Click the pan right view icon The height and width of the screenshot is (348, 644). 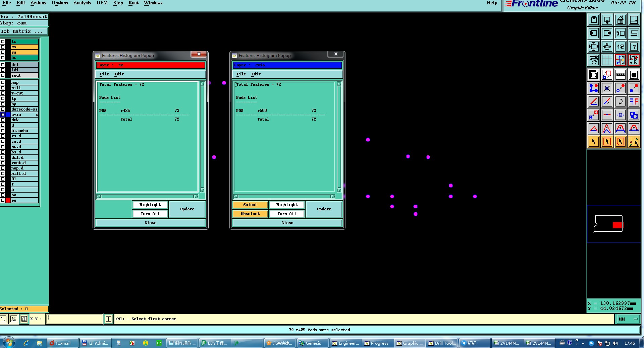(x=607, y=33)
